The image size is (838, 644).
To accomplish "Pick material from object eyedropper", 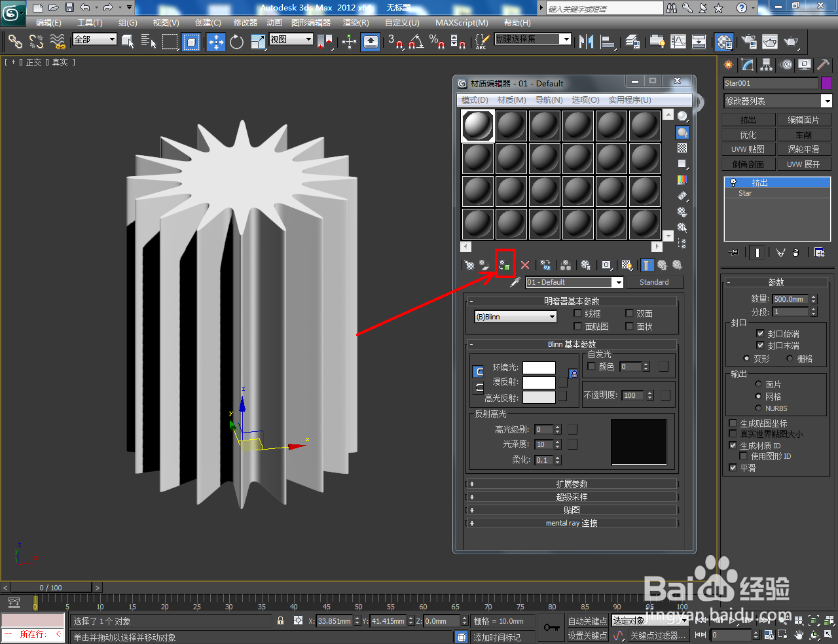I will click(x=515, y=282).
